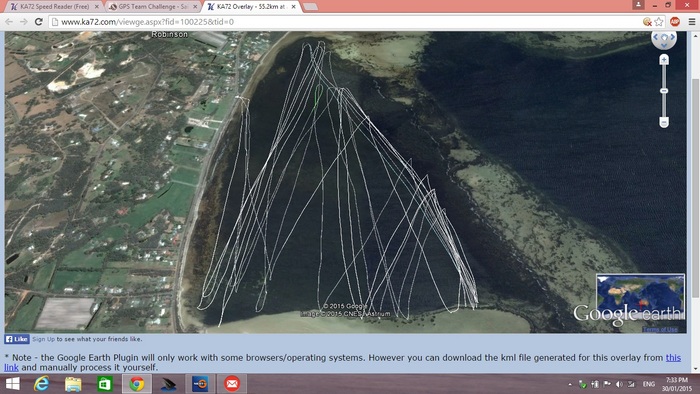Pan the map right with navigation arrow
700x394 pixels.
pos(672,37)
